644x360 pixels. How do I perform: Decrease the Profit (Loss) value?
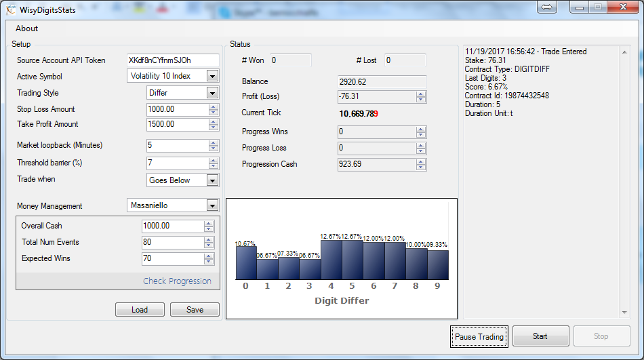pyautogui.click(x=420, y=100)
